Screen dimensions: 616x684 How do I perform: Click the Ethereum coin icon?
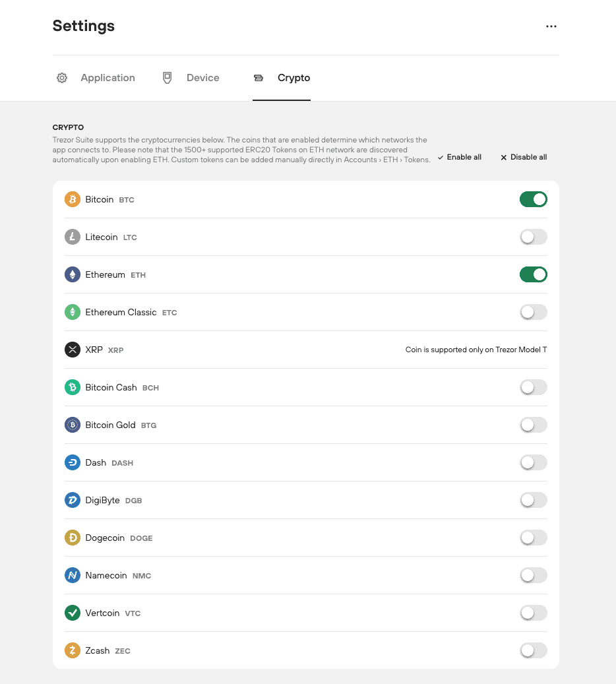(x=73, y=274)
